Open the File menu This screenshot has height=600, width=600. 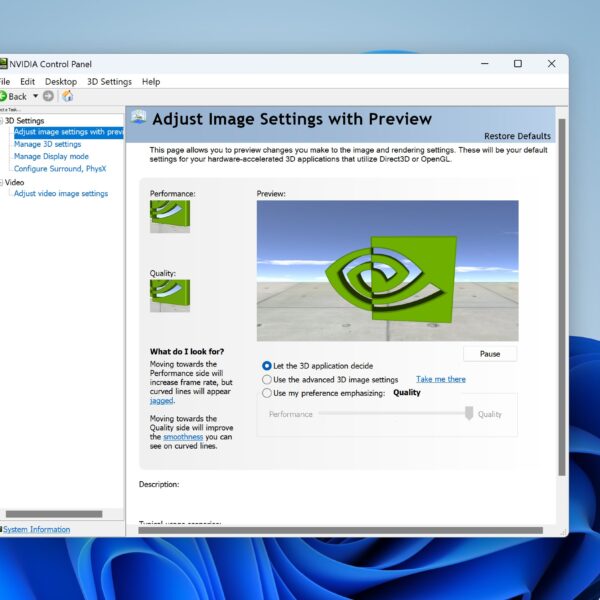click(x=5, y=82)
